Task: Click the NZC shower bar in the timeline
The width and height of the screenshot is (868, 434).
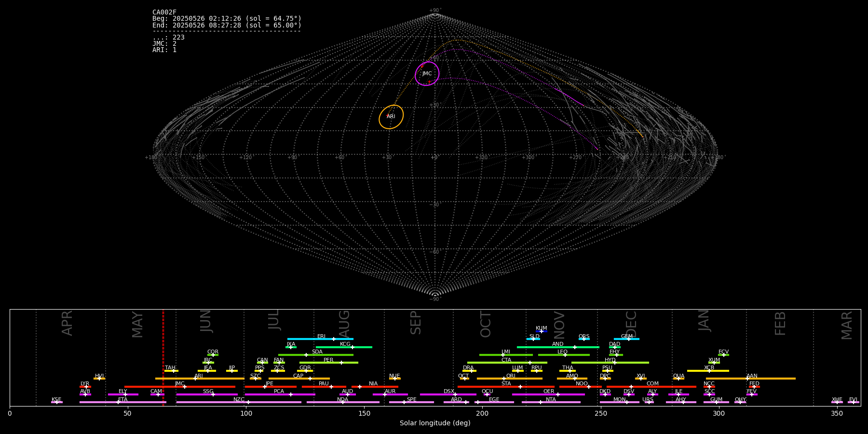Action: [239, 402]
